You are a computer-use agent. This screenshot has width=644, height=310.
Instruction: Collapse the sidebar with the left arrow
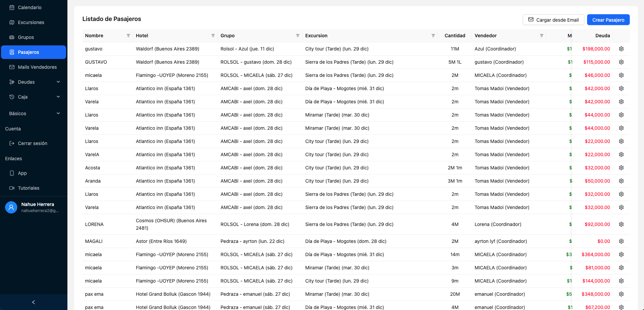[34, 302]
